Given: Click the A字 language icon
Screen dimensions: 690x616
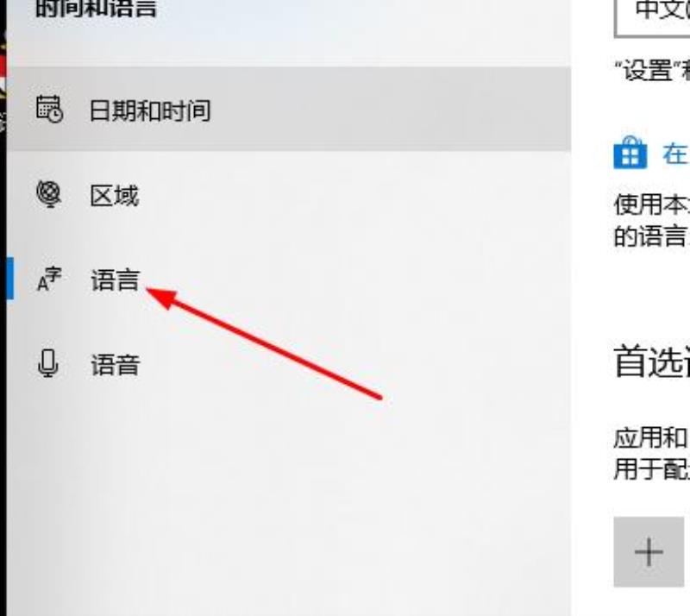Looking at the screenshot, I should (x=49, y=280).
